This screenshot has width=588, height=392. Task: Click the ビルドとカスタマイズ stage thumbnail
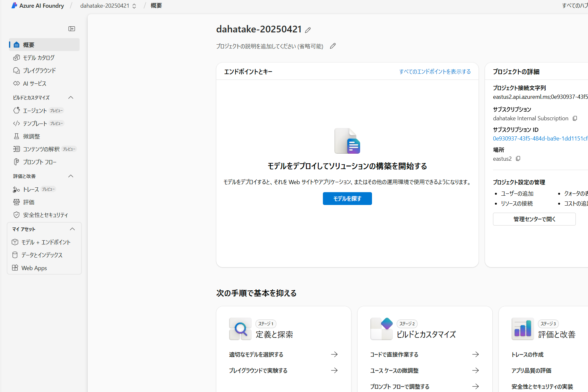382,329
